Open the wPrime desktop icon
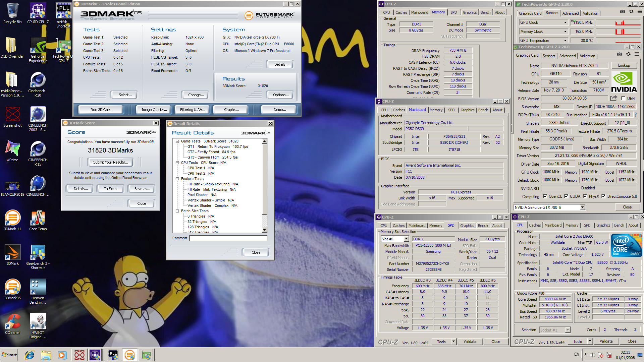Image resolution: width=644 pixels, height=362 pixels. (x=12, y=152)
